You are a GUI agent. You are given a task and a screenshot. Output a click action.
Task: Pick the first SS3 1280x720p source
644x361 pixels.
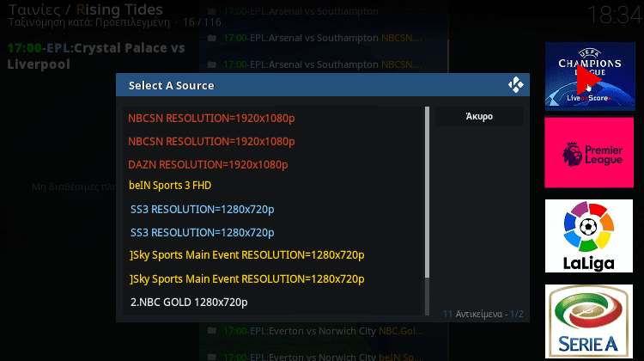[202, 209]
